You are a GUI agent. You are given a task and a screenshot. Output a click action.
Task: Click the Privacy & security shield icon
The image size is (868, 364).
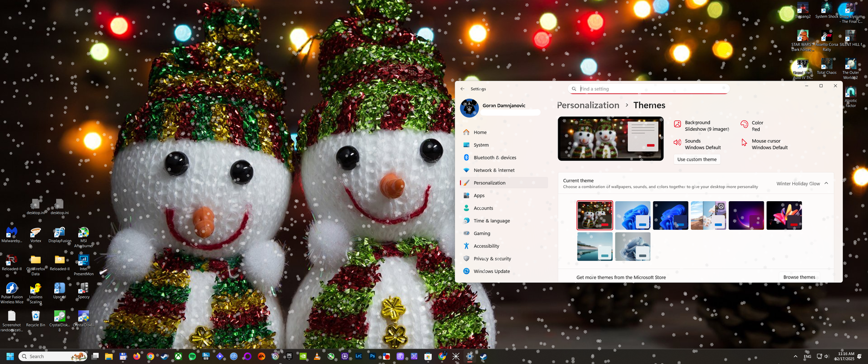click(x=466, y=259)
